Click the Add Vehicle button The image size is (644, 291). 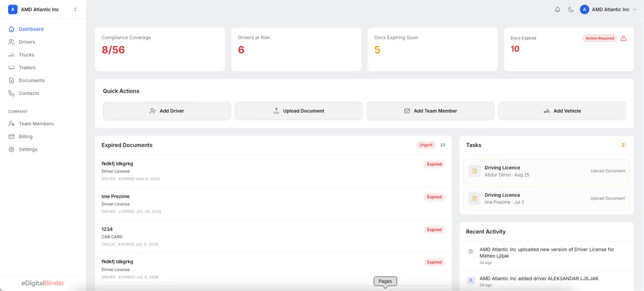[x=562, y=111]
